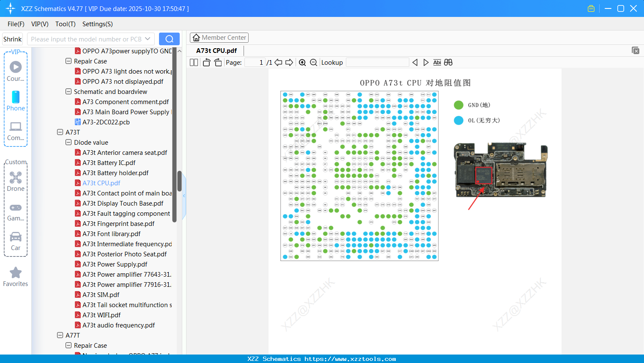Click the file tree scroll-up arrow

click(x=179, y=51)
